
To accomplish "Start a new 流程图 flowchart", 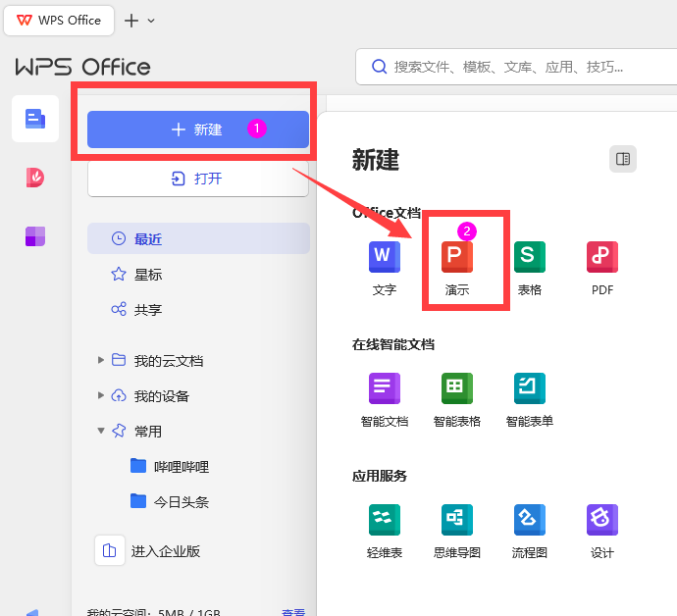I will [x=529, y=520].
